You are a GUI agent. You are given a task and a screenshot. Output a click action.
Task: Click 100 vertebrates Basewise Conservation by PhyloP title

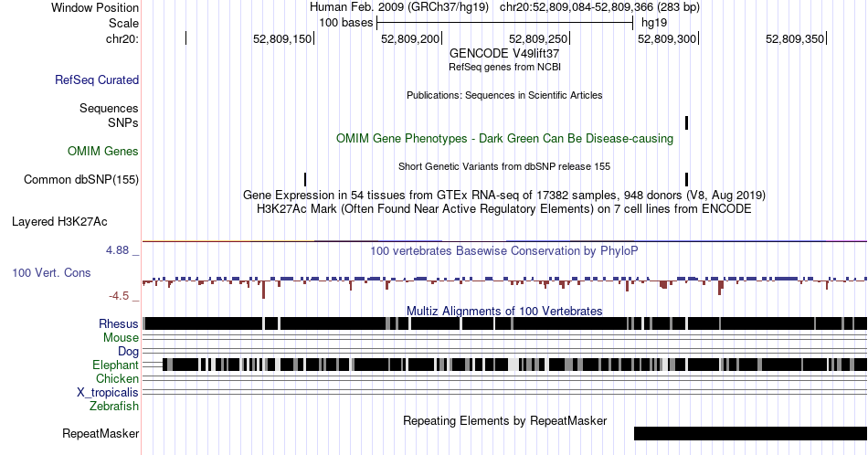[x=504, y=250]
